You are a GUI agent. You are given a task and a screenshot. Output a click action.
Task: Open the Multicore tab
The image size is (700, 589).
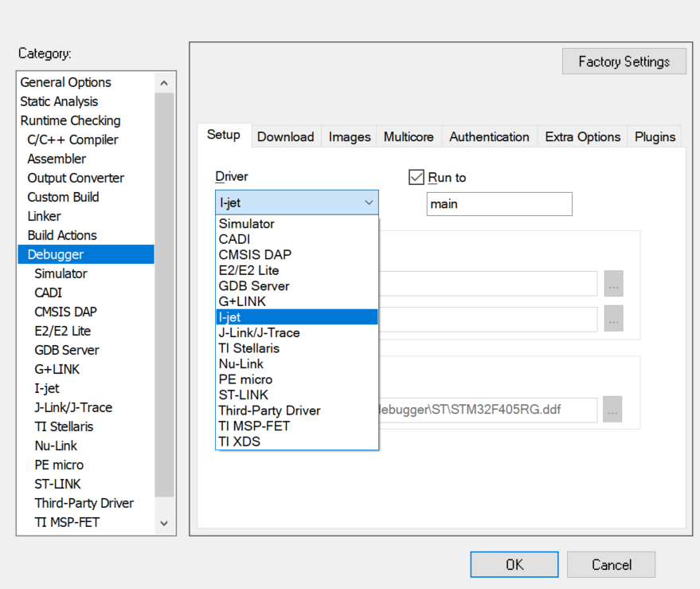[x=409, y=137]
